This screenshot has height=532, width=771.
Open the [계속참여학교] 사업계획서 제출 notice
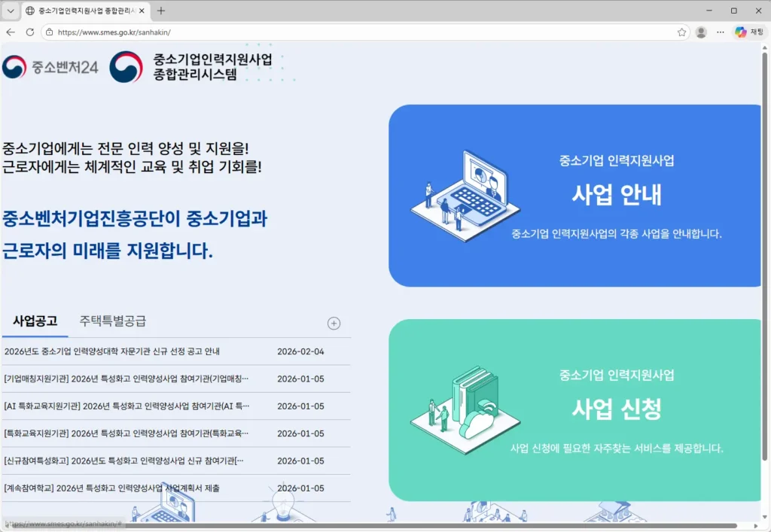[111, 488]
